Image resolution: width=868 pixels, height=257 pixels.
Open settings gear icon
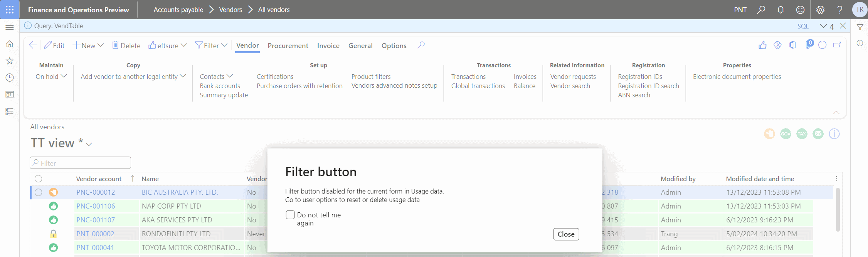820,10
